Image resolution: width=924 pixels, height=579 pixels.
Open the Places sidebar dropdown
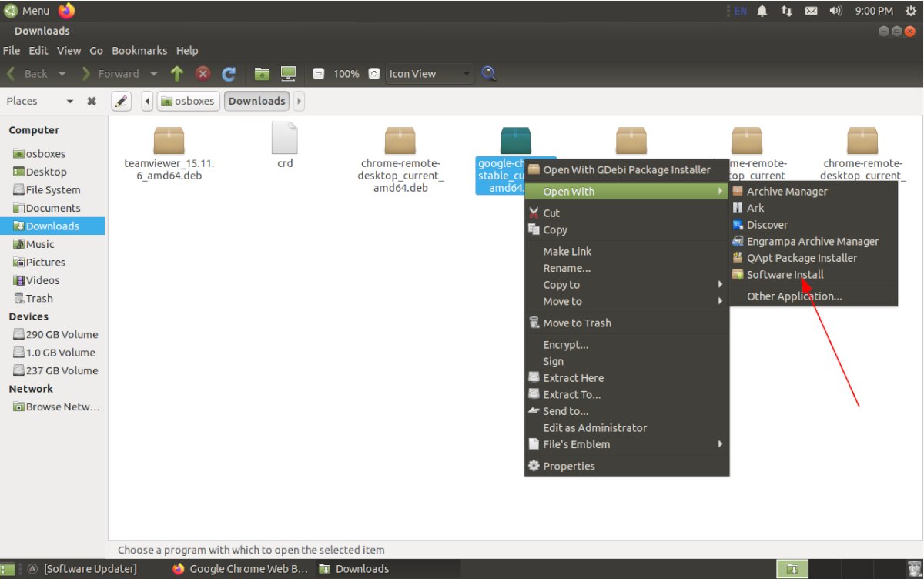coord(69,101)
